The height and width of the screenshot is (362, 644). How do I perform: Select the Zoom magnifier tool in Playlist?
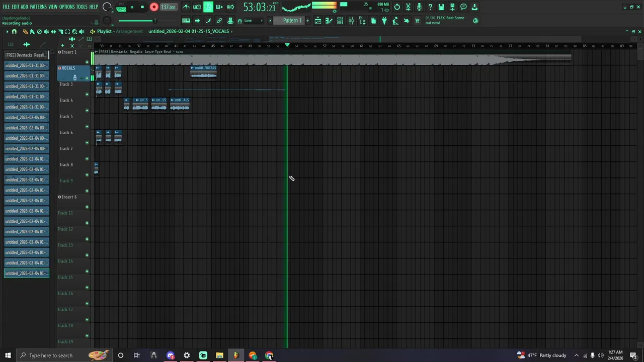(74, 32)
